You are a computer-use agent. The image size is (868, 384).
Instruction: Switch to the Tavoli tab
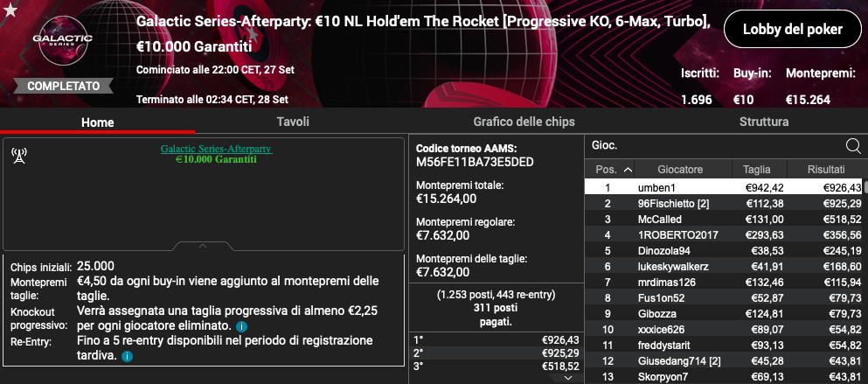(293, 122)
